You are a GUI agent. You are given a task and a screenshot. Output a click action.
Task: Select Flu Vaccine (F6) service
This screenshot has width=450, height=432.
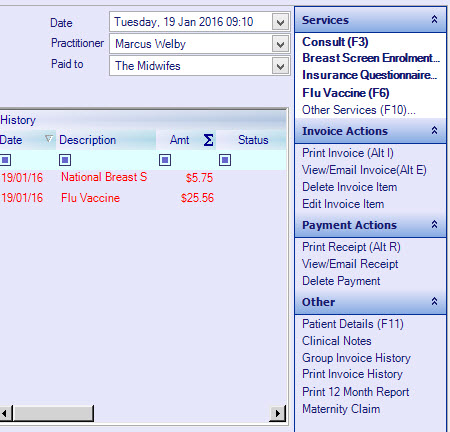(346, 93)
